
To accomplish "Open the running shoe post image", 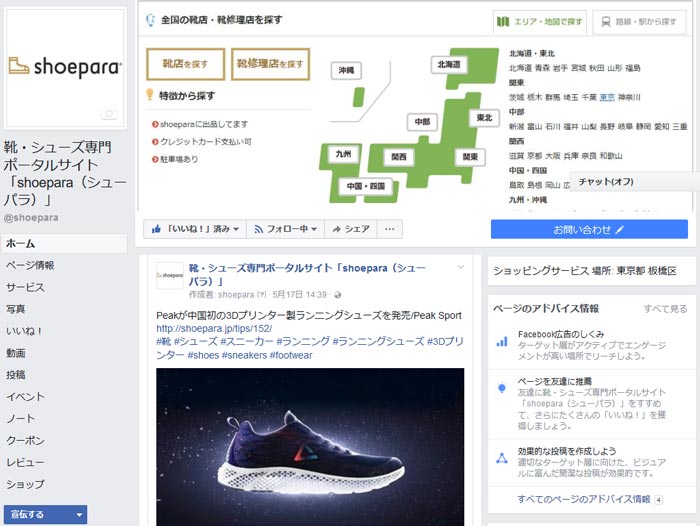I will click(x=310, y=447).
